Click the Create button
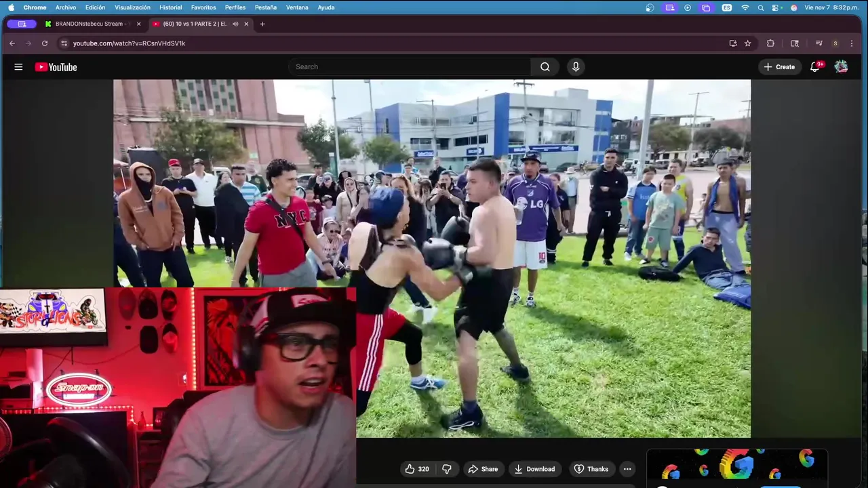 pos(780,66)
